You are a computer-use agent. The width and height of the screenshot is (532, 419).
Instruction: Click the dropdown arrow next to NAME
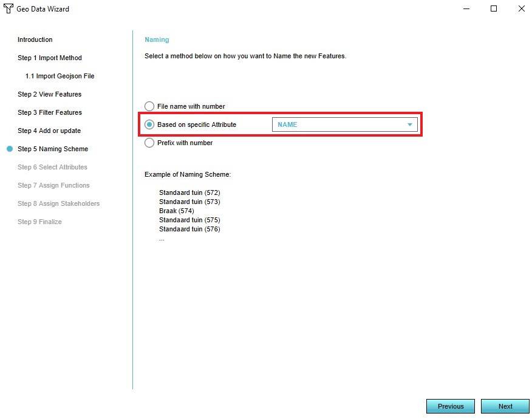[410, 124]
